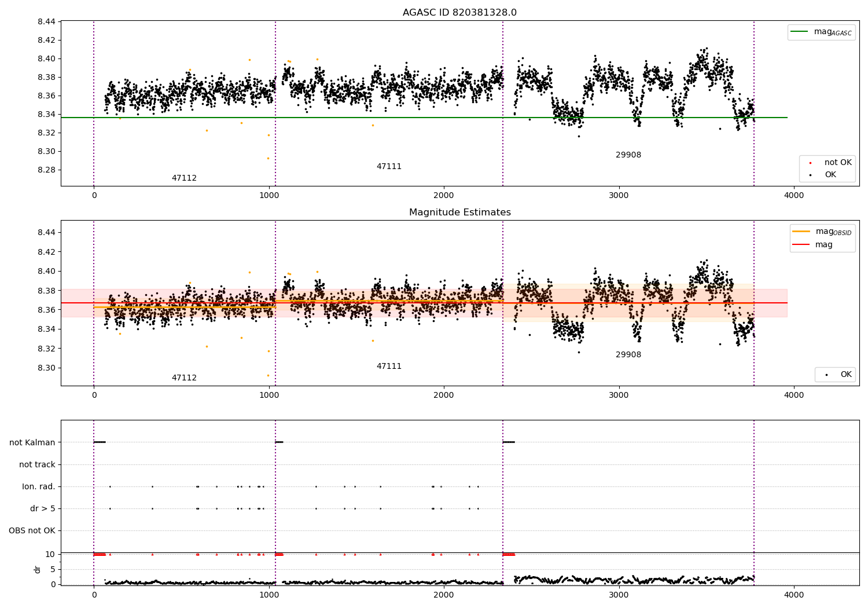Click the '4000' x-tick under the bottom plot
This screenshot has height=608, width=868.
pos(794,595)
